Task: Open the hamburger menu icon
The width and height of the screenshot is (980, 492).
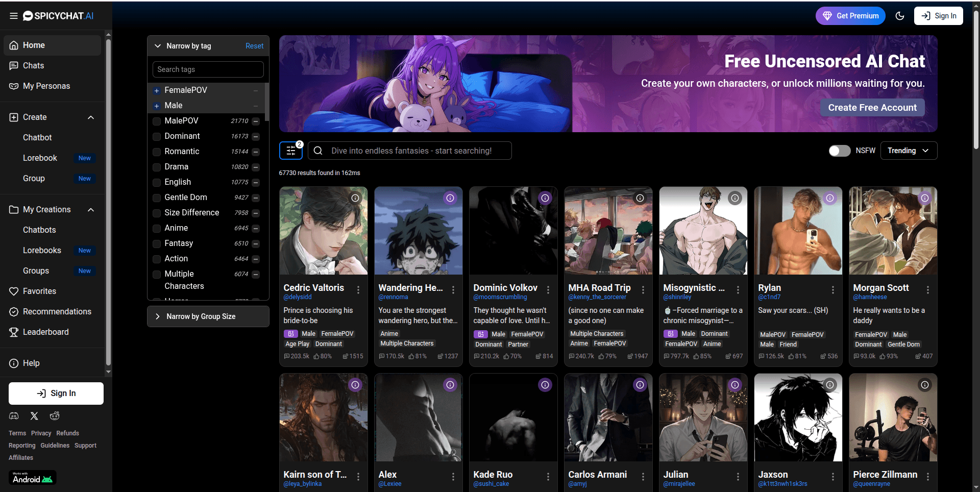Action: (14, 16)
